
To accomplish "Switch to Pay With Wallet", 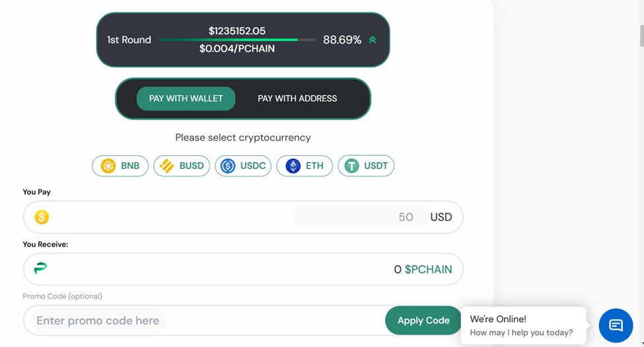I will pos(186,98).
